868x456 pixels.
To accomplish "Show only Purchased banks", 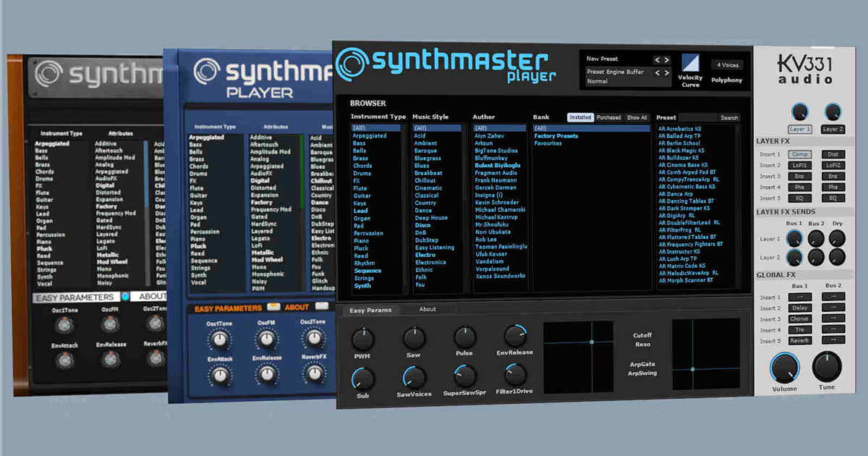I will [608, 117].
